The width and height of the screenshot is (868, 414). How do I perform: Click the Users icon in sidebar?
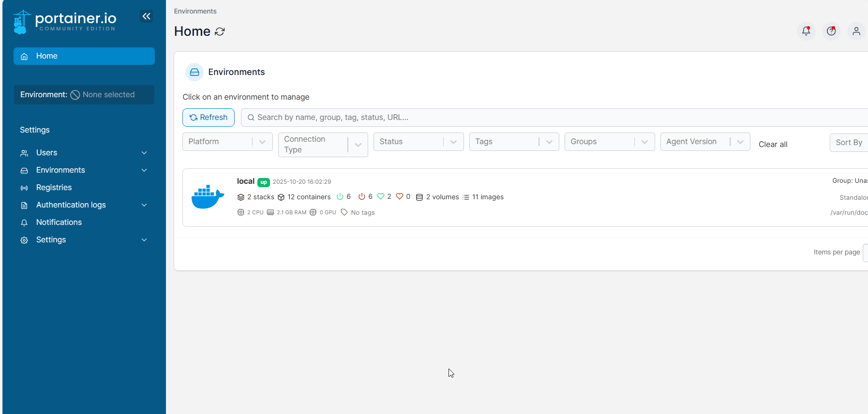(24, 153)
